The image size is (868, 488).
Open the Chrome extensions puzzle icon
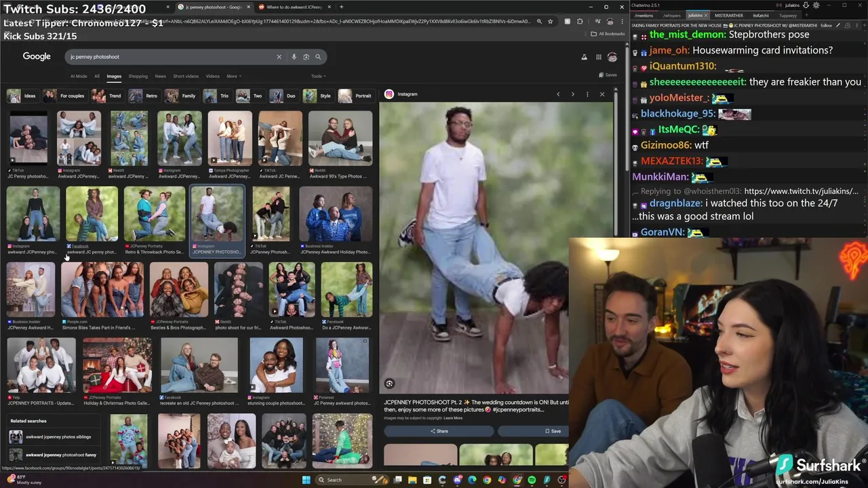580,21
